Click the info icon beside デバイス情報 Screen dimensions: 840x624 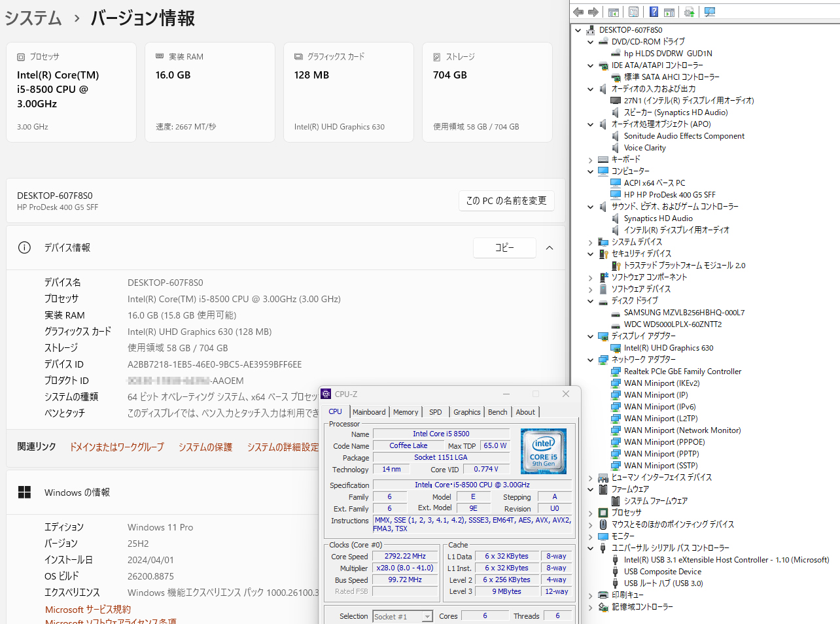tap(24, 248)
